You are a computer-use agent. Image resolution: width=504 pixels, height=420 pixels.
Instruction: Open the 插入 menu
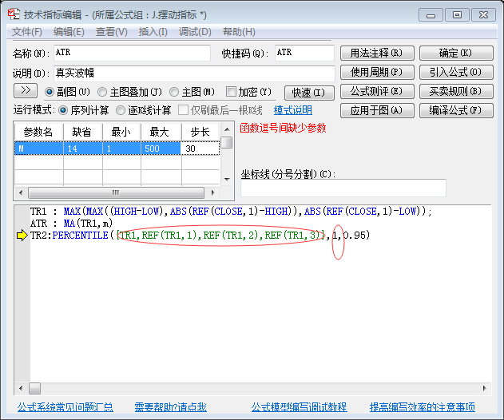pyautogui.click(x=153, y=32)
